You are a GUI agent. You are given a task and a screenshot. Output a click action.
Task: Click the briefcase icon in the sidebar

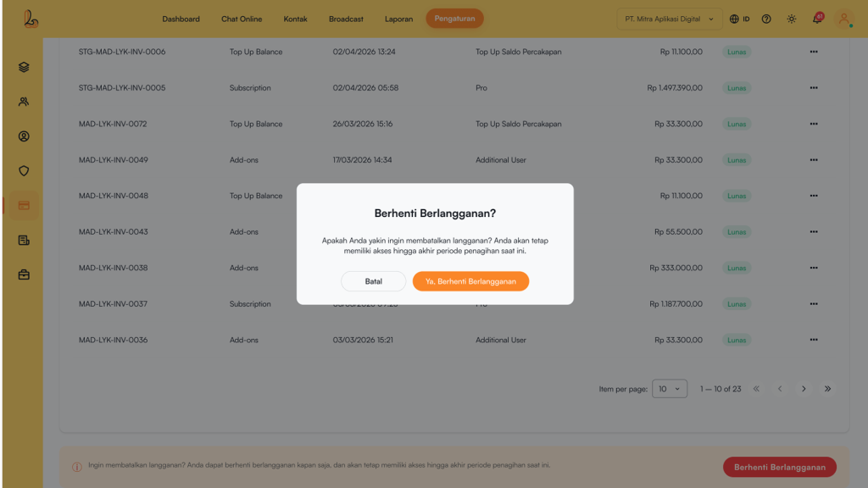(24, 274)
